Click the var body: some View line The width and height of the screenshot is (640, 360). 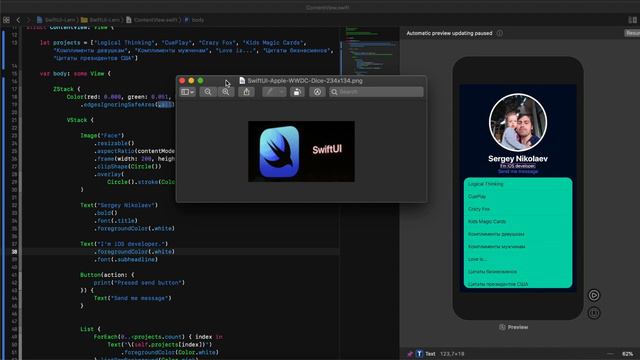pos(75,73)
